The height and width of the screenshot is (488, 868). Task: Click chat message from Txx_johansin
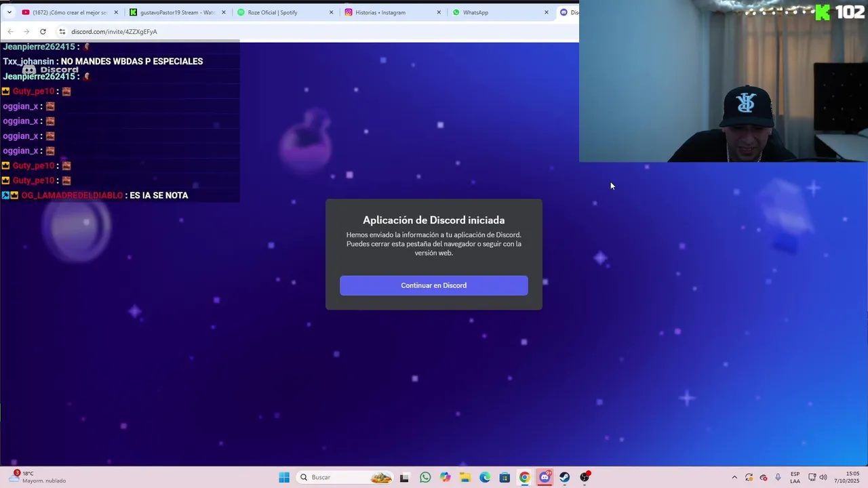(x=103, y=61)
